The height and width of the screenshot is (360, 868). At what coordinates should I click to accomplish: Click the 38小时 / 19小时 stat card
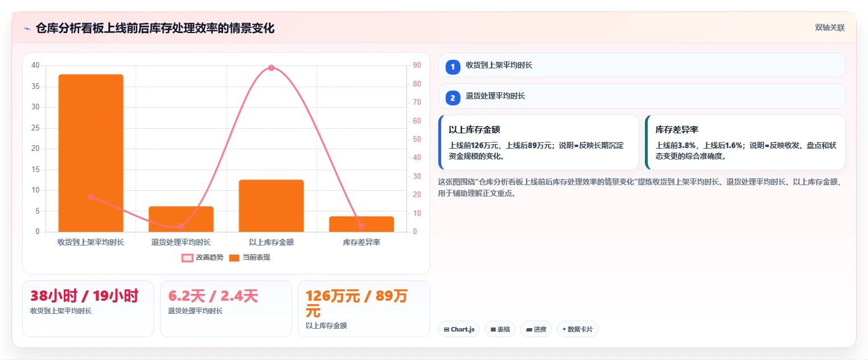pos(88,309)
